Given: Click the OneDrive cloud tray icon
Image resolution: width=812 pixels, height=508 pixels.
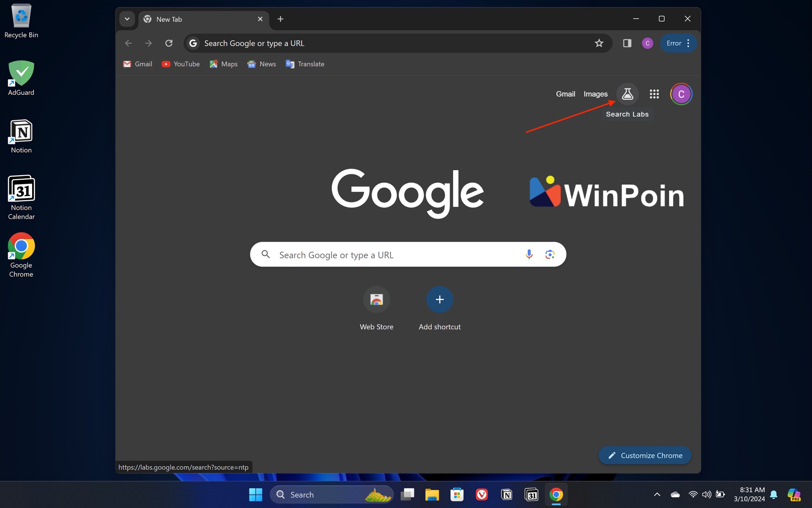Looking at the screenshot, I should pyautogui.click(x=675, y=494).
